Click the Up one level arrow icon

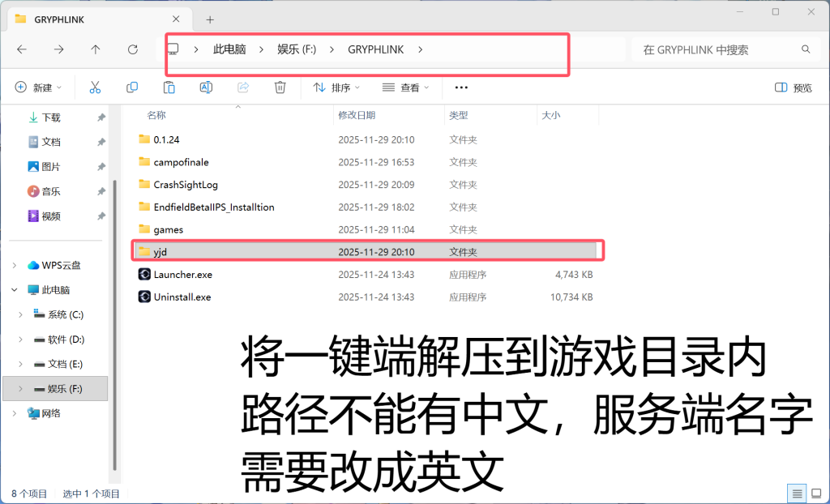96,49
